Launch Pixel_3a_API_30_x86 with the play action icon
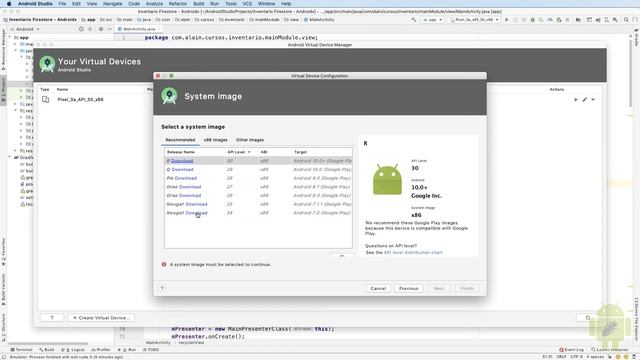Image resolution: width=640 pixels, height=360 pixels. click(x=576, y=100)
